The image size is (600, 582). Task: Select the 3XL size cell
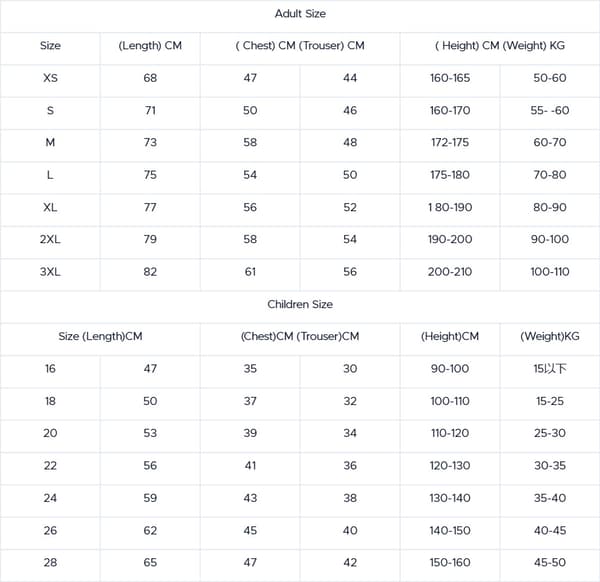tap(50, 272)
